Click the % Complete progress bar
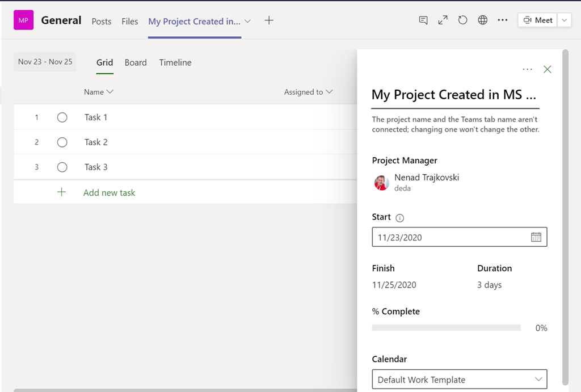Viewport: 581px width, 392px height. [x=446, y=328]
